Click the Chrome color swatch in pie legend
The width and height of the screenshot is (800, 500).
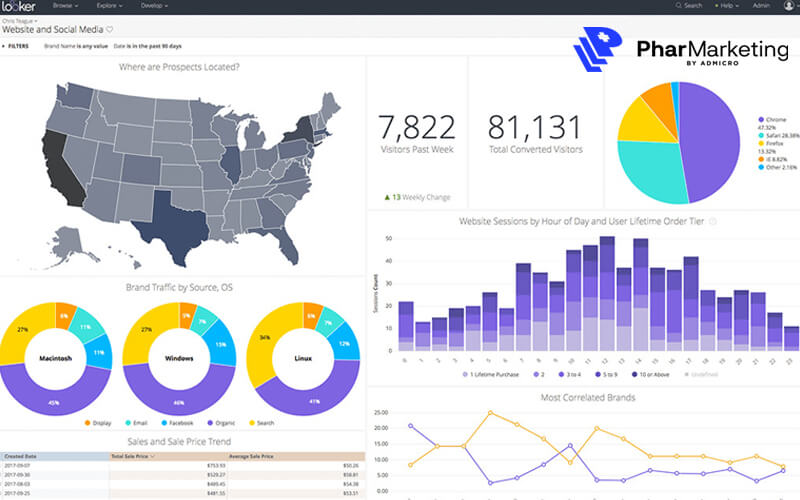point(761,119)
